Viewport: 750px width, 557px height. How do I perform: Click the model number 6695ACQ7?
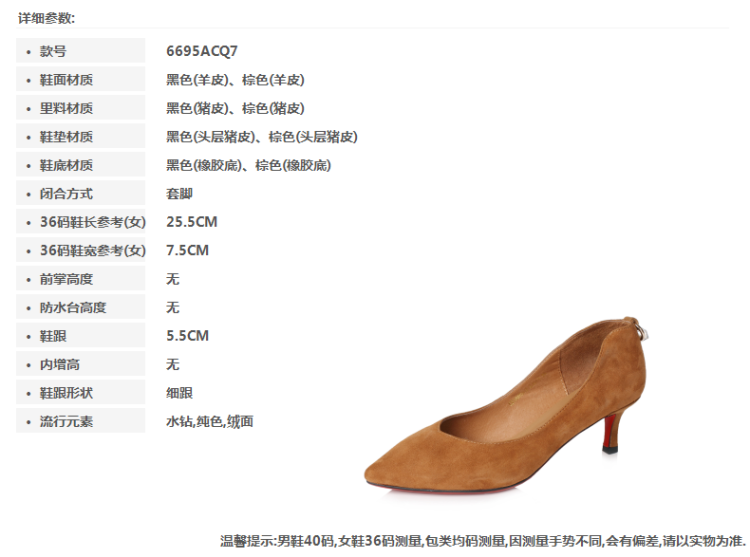click(x=202, y=51)
